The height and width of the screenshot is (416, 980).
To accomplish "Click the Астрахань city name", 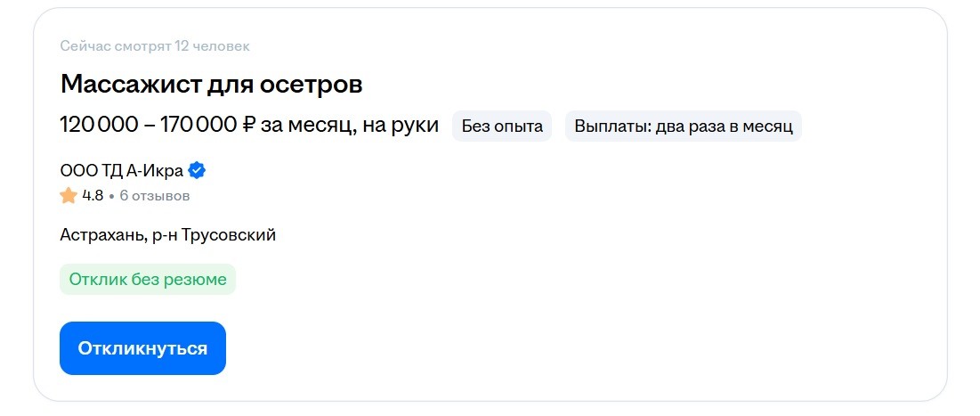I will pyautogui.click(x=100, y=235).
